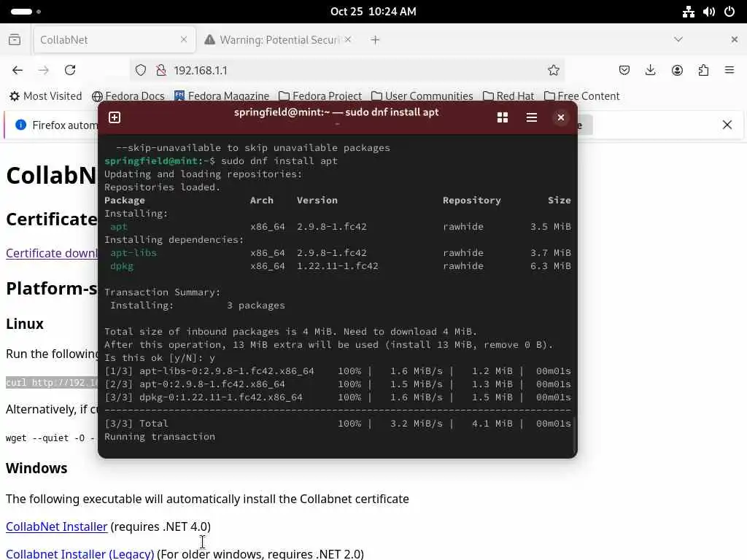Open the Most Visited bookmarks item
This screenshot has width=747, height=560.
[46, 96]
